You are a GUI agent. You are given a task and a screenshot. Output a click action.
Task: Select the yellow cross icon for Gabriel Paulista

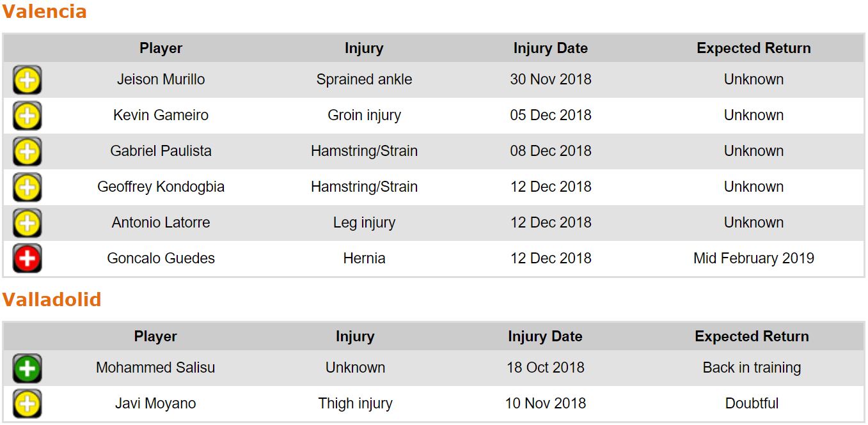click(x=27, y=152)
